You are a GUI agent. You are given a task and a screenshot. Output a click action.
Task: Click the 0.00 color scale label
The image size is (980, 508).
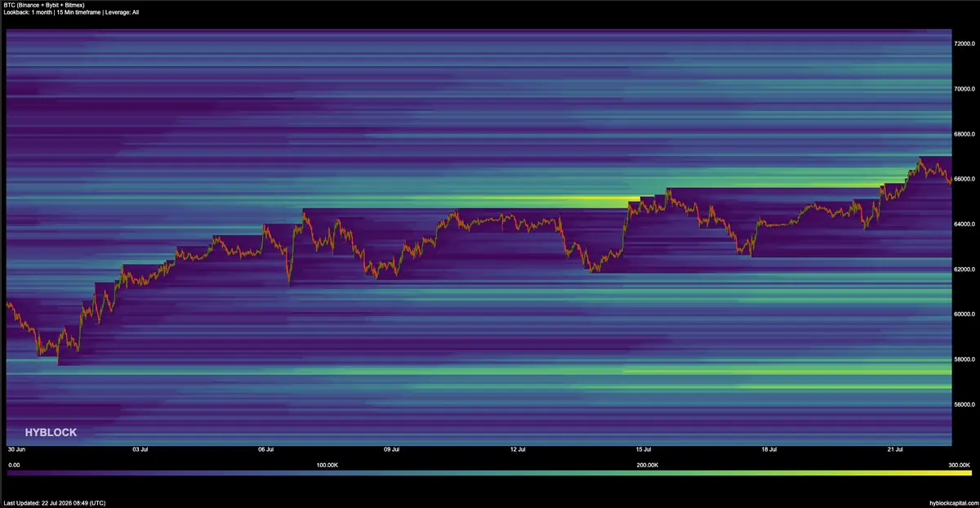(x=12, y=465)
